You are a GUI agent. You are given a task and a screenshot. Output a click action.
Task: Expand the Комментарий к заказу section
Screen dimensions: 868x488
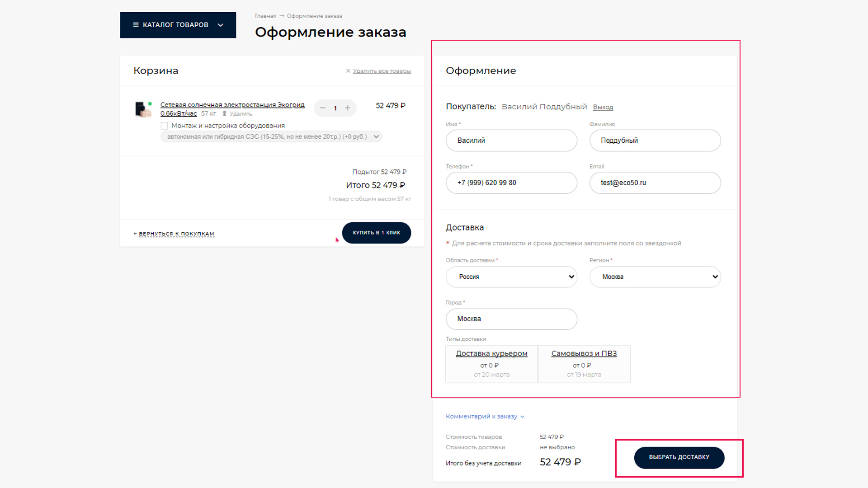click(485, 416)
